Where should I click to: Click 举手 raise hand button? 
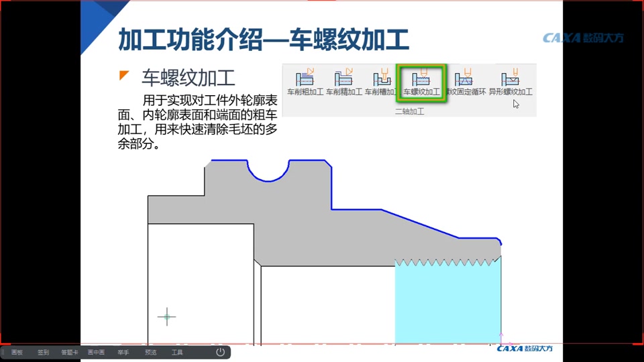pos(123,352)
